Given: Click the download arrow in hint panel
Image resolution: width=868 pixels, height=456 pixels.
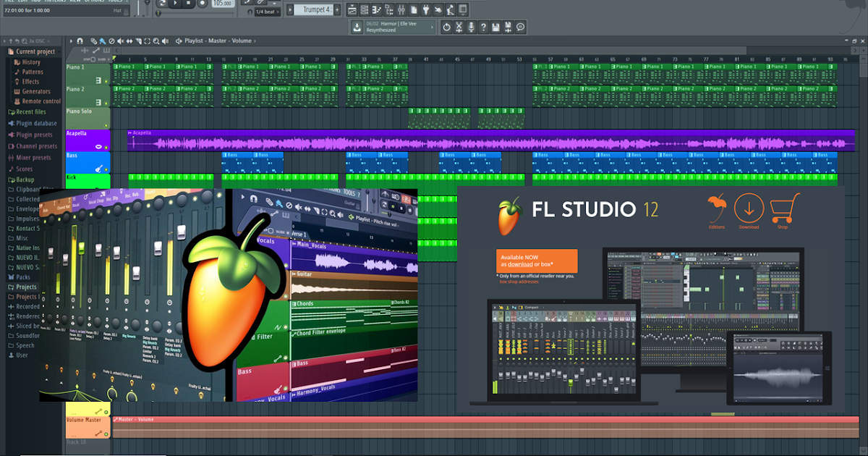Looking at the screenshot, I should pyautogui.click(x=357, y=27).
